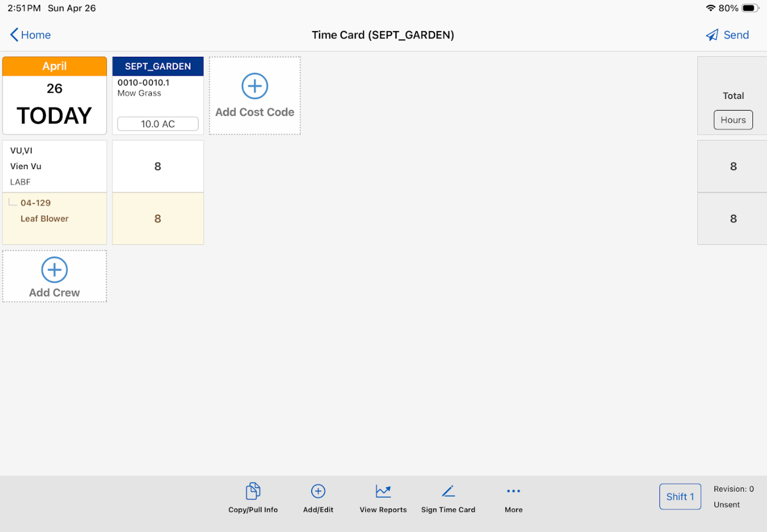Viewport: 767px width, 532px height.
Task: Click the Add Cost Code plus icon
Action: 255,86
